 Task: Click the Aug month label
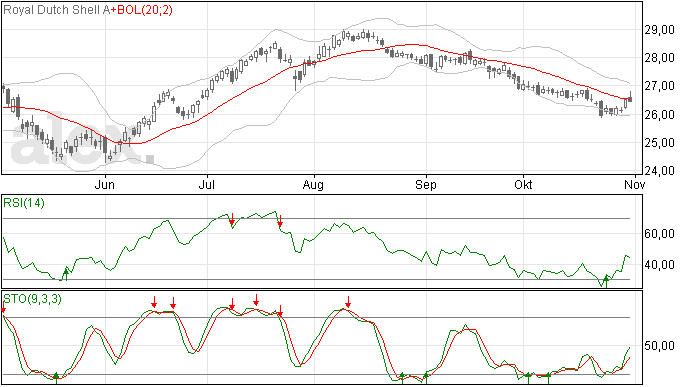(x=313, y=184)
